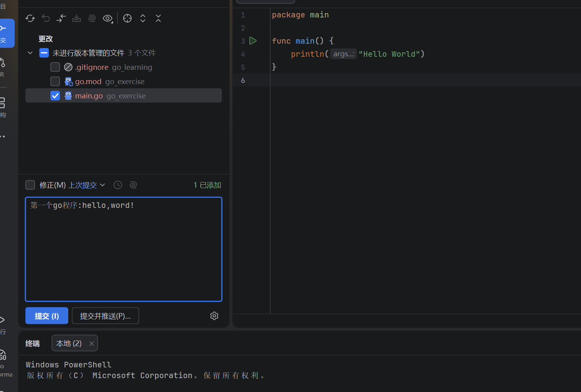Uncheck the main.go file checkbox
The image size is (581, 392).
55,96
